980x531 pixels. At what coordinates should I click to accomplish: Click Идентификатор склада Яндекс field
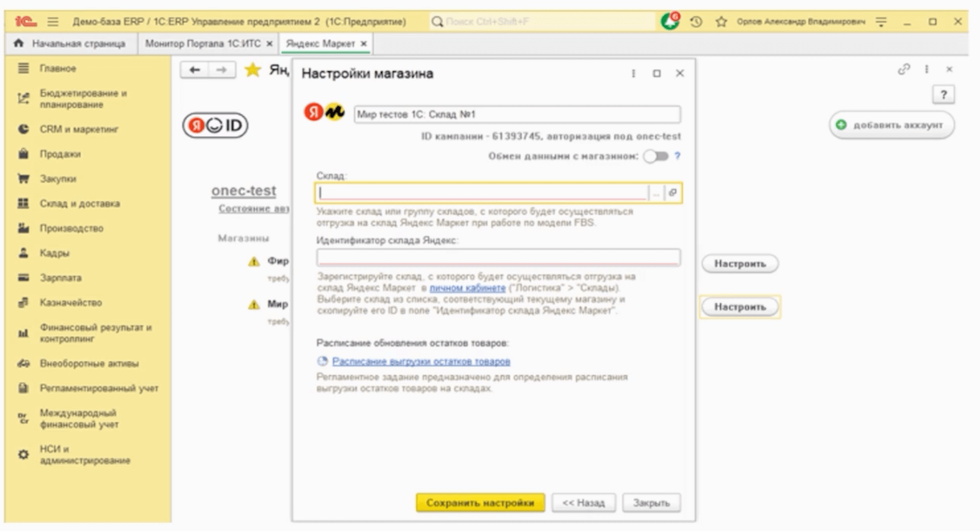coord(498,257)
